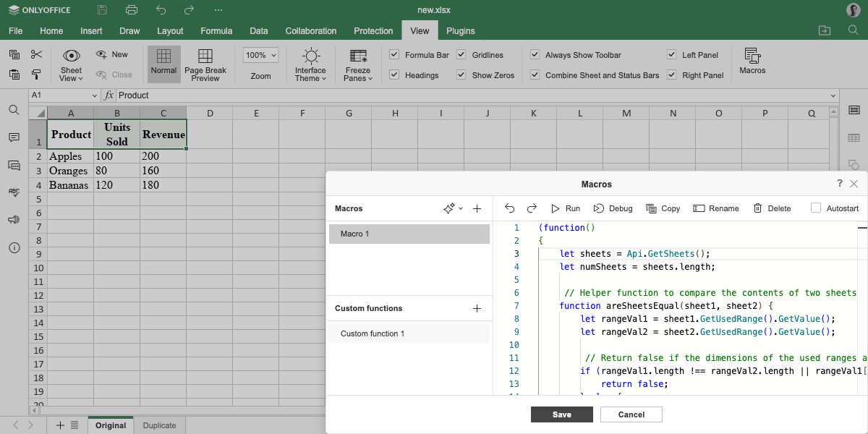
Task: Click Save button in Macros dialog
Action: point(562,414)
